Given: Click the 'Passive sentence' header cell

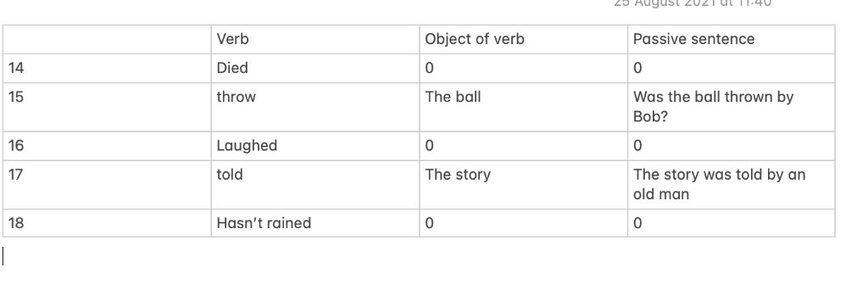Looking at the screenshot, I should tap(732, 39).
